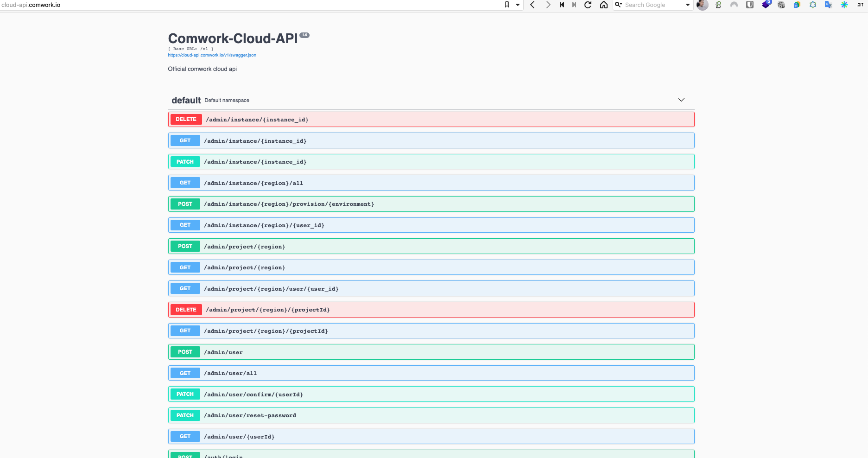Open the search history dropdown arrow
Screen dimensions: 868x458
[688, 5]
